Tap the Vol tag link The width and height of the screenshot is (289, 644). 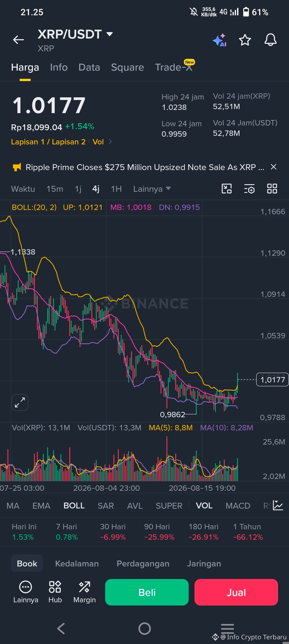click(x=98, y=142)
